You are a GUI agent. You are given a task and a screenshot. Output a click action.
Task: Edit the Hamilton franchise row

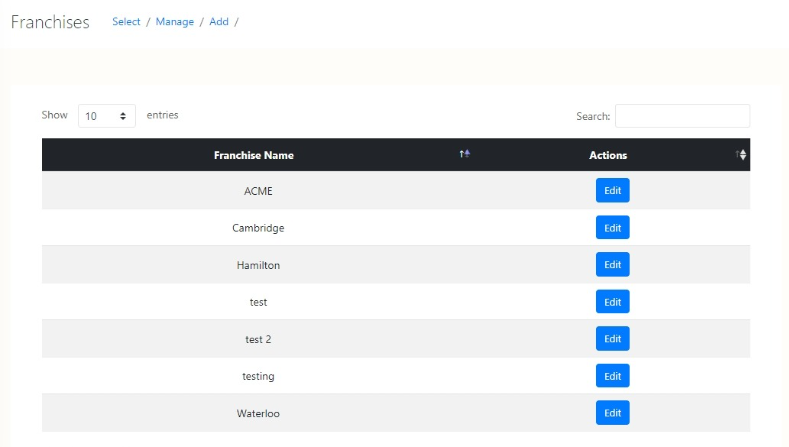click(612, 265)
